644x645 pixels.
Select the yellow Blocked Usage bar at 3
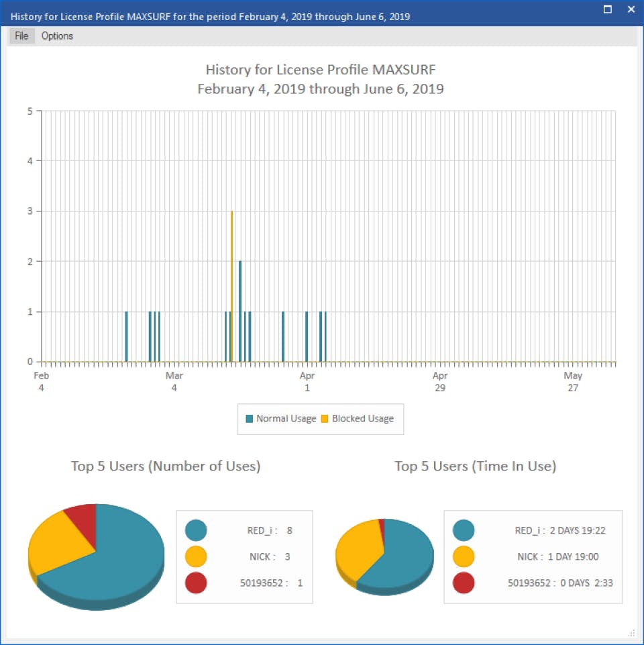[x=232, y=287]
